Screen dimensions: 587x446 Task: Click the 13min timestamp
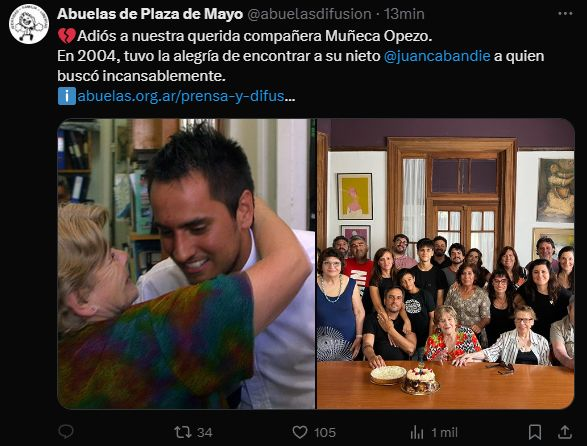click(404, 14)
